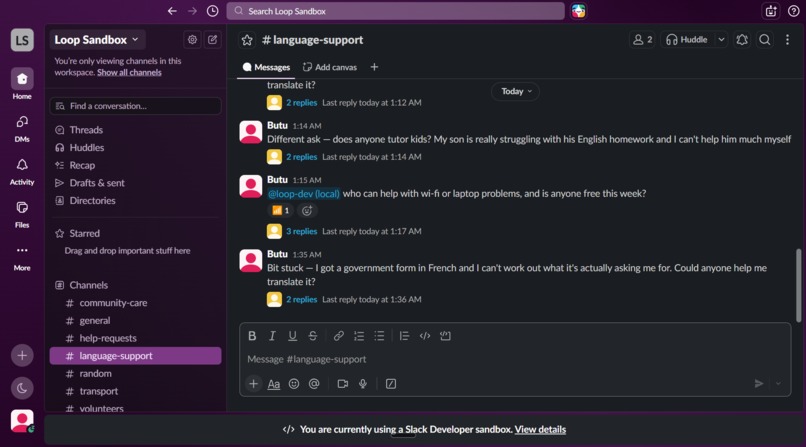The height and width of the screenshot is (447, 806).
Task: Open More in the sidebar rail
Action: (22, 257)
